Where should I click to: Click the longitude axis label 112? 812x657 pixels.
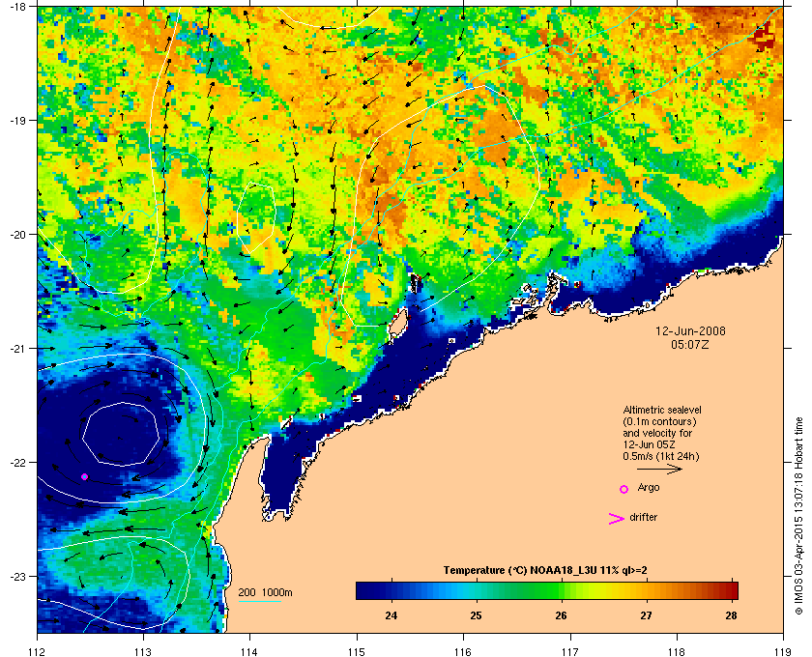pos(38,651)
